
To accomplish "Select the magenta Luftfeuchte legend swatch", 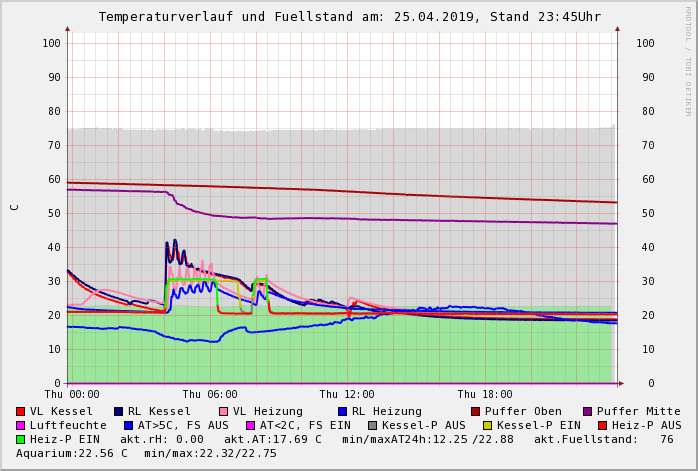I will 21,425.
